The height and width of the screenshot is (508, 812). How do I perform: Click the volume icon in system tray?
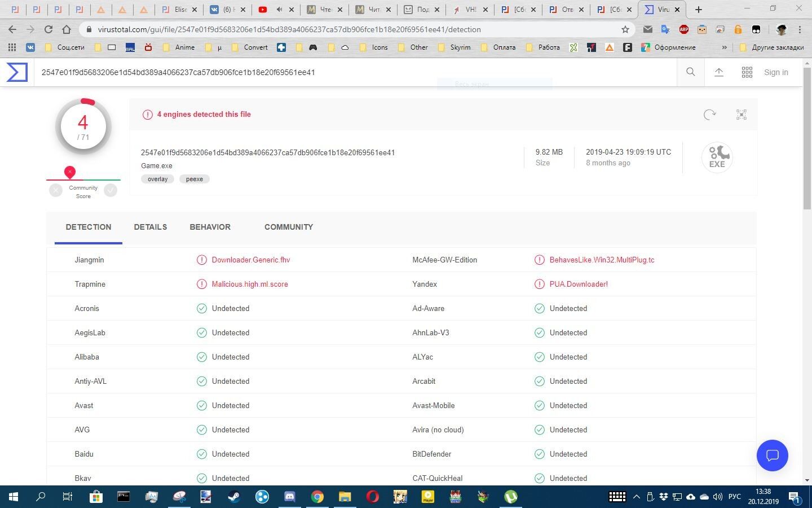tap(717, 497)
